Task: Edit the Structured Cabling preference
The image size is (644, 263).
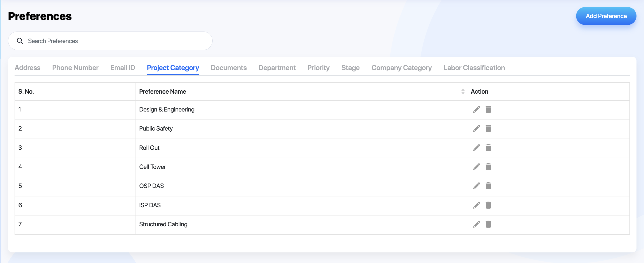Action: point(477,224)
